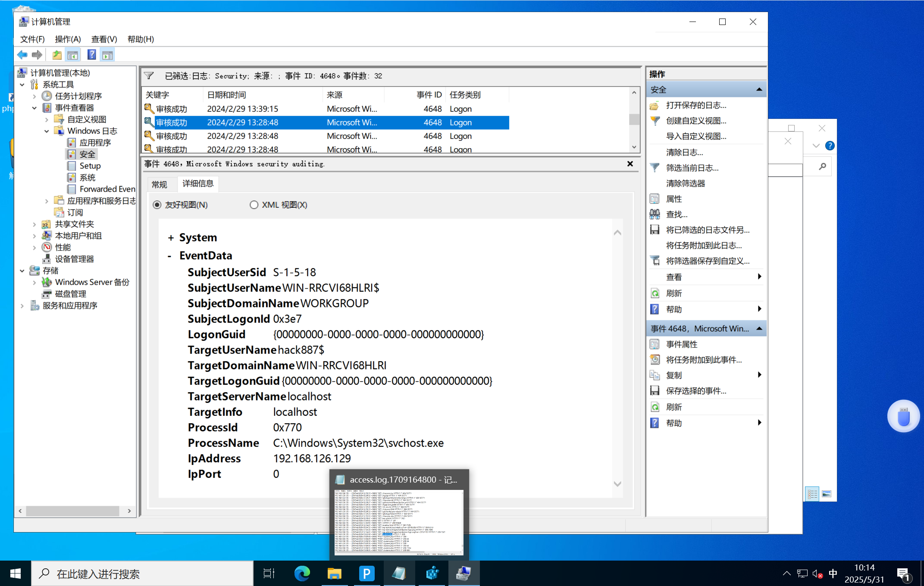The image size is (924, 586).
Task: Select the Friendly View radio button
Action: pyautogui.click(x=157, y=205)
